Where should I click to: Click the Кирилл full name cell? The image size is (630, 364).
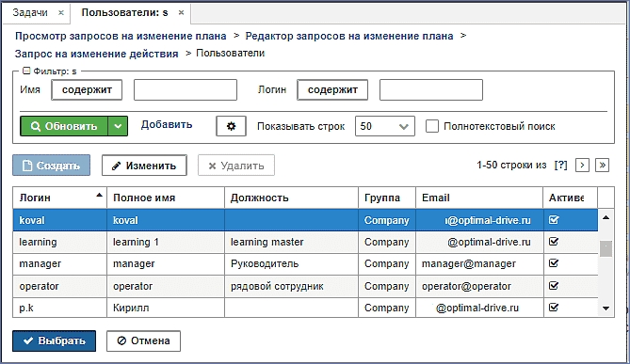(x=166, y=308)
